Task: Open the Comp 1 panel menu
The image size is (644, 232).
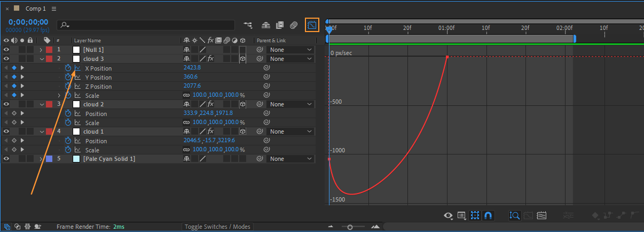Action: pos(54,9)
